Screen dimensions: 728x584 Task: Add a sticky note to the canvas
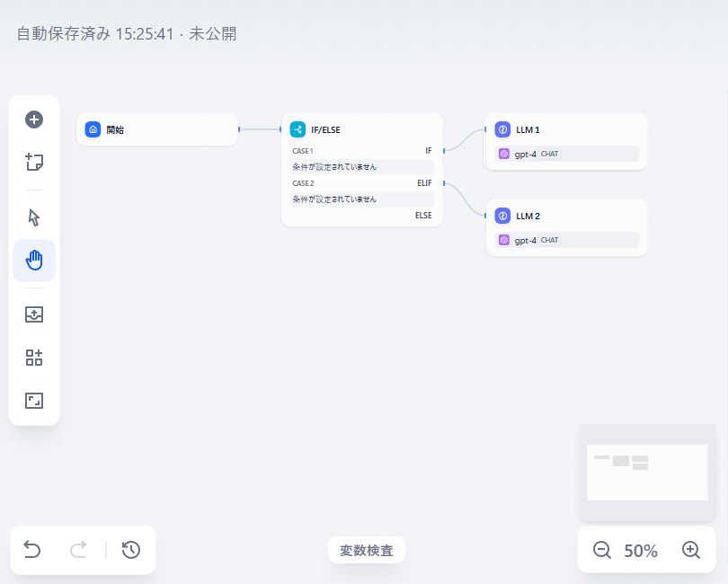(34, 163)
